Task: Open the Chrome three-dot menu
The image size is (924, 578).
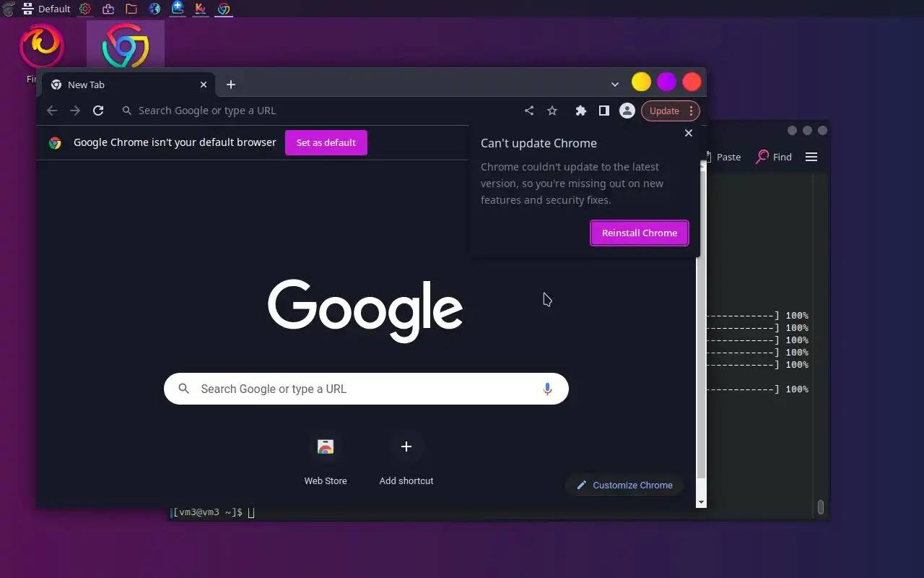Action: (x=691, y=111)
